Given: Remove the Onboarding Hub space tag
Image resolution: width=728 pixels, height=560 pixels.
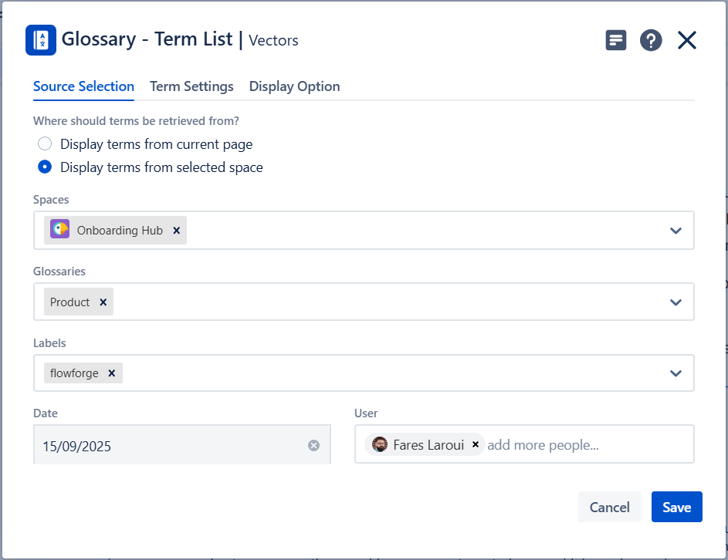Looking at the screenshot, I should pyautogui.click(x=176, y=231).
